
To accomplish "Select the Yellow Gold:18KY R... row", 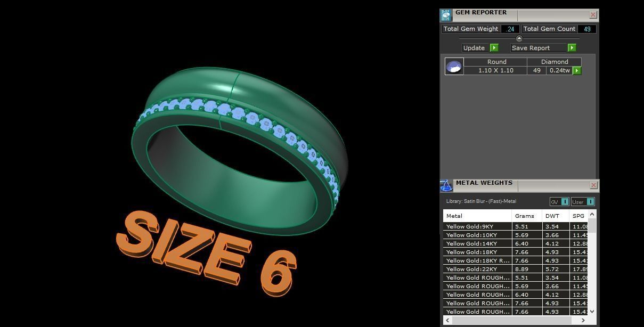I will point(516,260).
